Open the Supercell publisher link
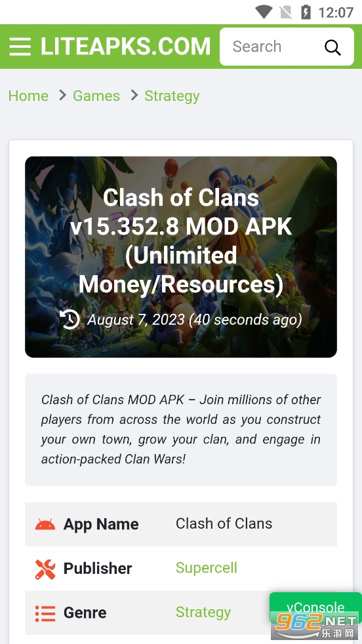Viewport: 362px width, 644px height. pos(207,568)
